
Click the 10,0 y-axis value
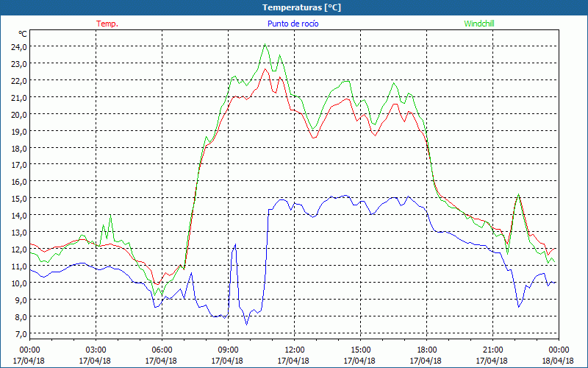pyautogui.click(x=19, y=283)
